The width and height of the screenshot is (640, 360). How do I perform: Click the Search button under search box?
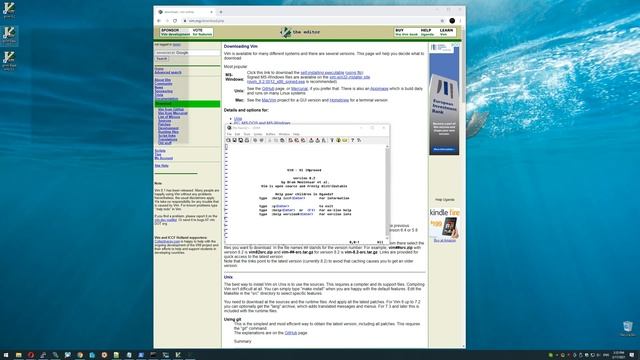point(162,59)
